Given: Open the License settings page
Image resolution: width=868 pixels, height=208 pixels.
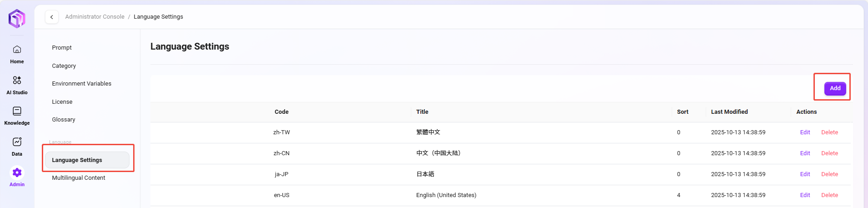Looking at the screenshot, I should coord(62,102).
